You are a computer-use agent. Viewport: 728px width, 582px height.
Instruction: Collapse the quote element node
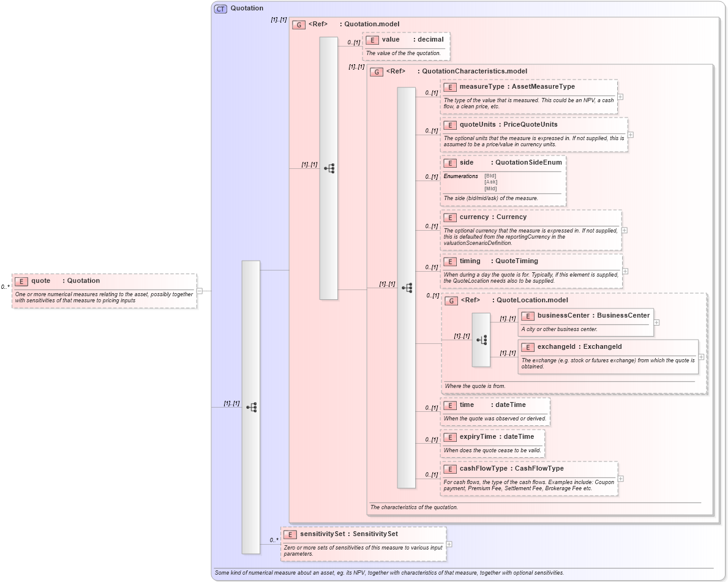[x=200, y=291]
